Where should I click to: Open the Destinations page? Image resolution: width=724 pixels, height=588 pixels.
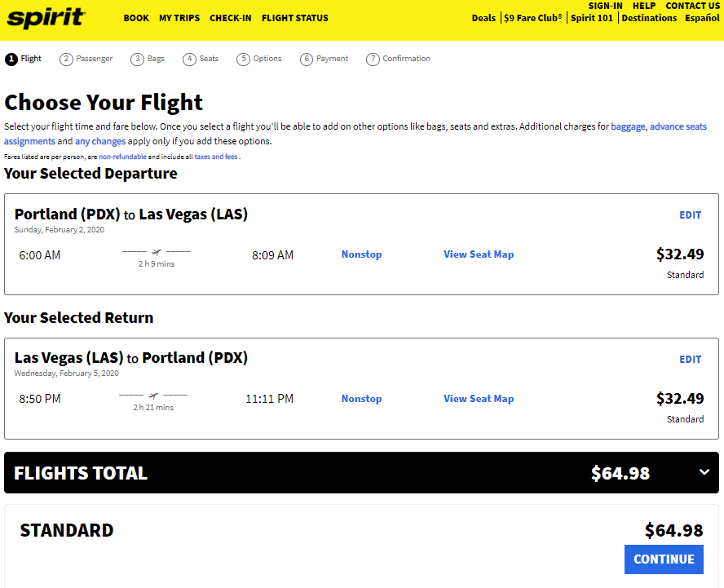tap(649, 17)
